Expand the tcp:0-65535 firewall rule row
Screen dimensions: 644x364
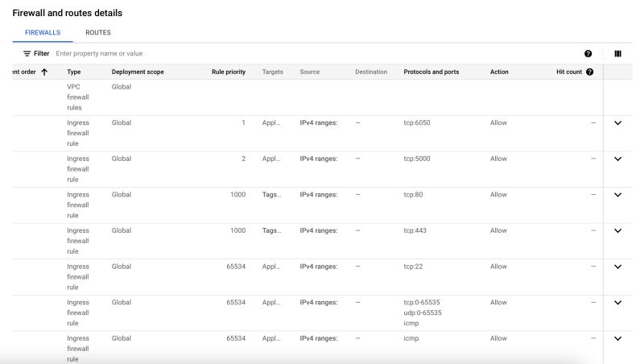617,302
